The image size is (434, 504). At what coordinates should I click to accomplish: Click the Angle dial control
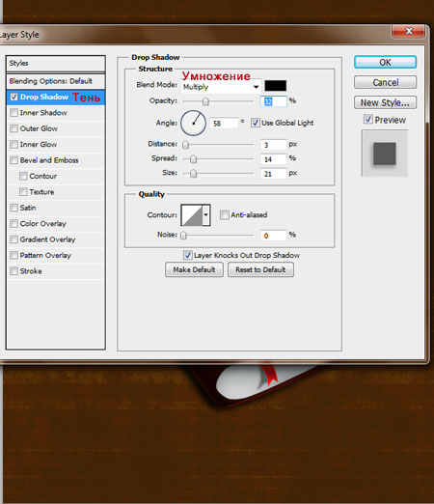point(193,123)
